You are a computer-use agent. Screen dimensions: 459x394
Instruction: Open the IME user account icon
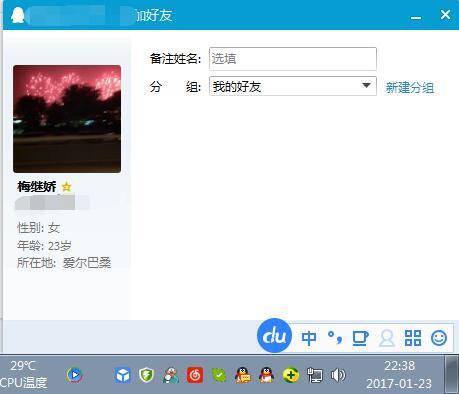pyautogui.click(x=387, y=338)
